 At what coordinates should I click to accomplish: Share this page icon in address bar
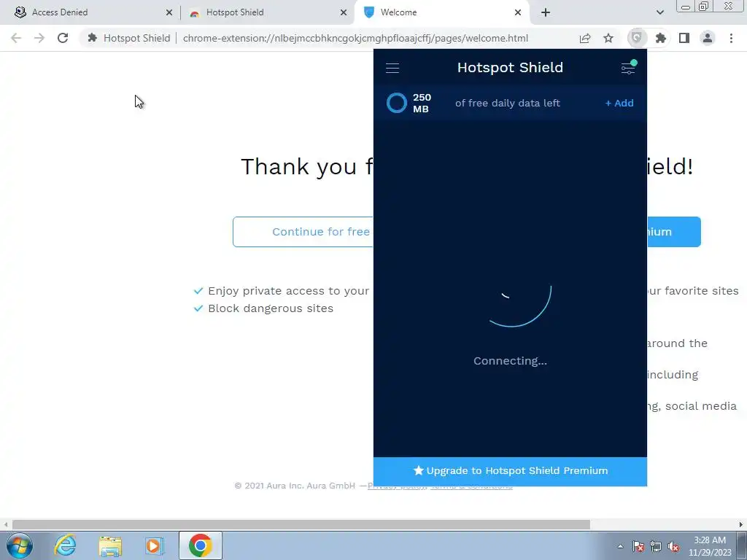coord(584,38)
